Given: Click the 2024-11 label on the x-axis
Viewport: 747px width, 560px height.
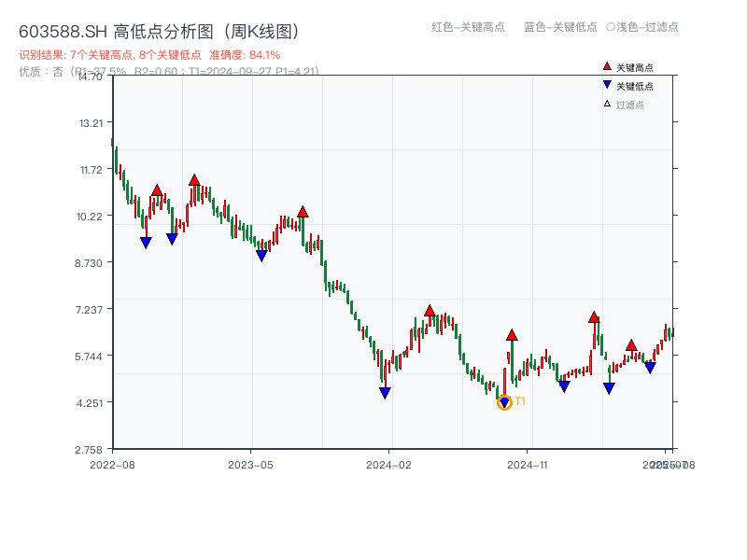Looking at the screenshot, I should coord(529,463).
